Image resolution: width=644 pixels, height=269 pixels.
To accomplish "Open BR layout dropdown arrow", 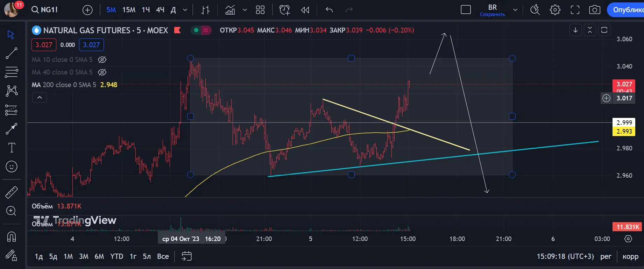I will pyautogui.click(x=515, y=10).
